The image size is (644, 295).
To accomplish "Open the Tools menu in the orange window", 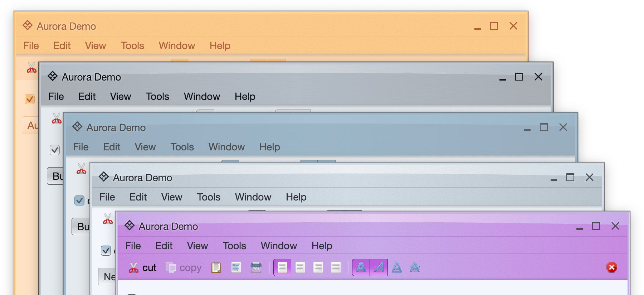I will [132, 45].
